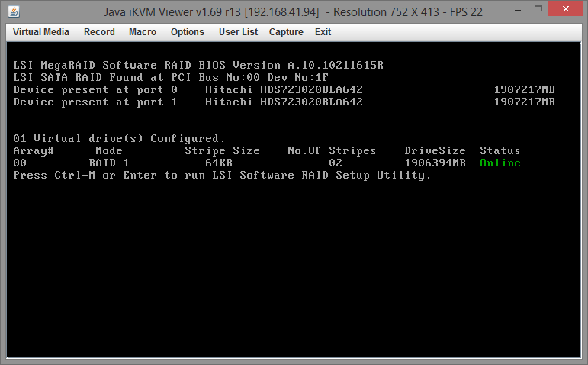
Task: Maximize the iKVM Viewer window
Action: point(538,9)
